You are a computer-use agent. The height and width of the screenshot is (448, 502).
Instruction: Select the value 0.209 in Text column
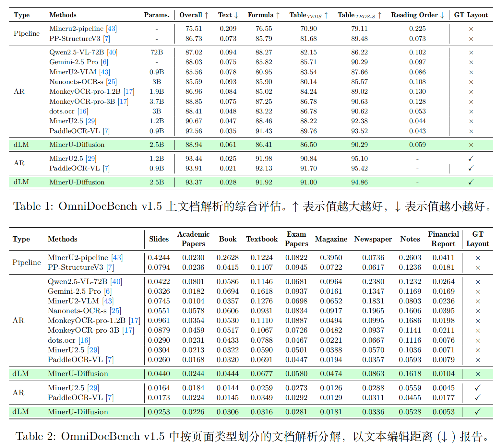[x=228, y=29]
